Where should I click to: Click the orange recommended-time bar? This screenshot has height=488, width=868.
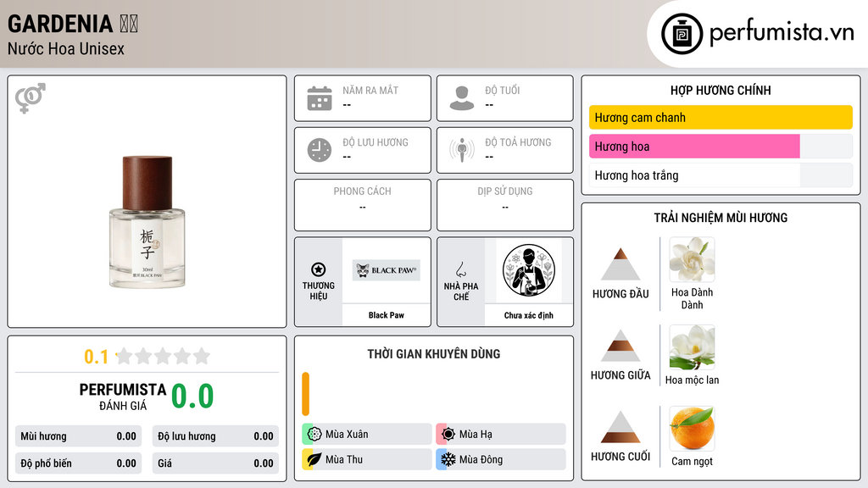coord(305,394)
